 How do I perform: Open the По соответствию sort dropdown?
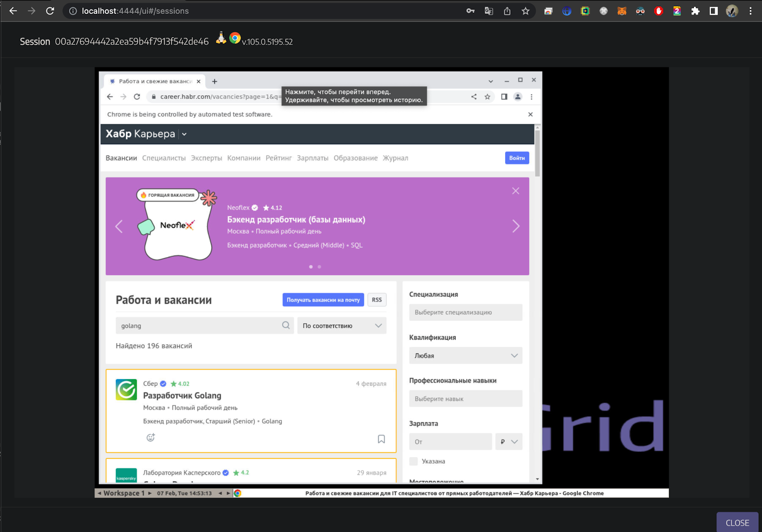pos(341,326)
